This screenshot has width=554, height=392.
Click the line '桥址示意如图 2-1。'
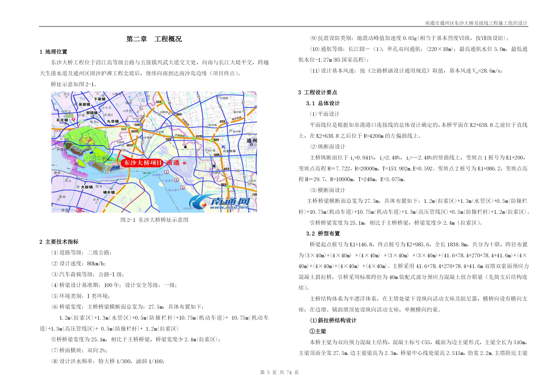(x=74, y=84)
